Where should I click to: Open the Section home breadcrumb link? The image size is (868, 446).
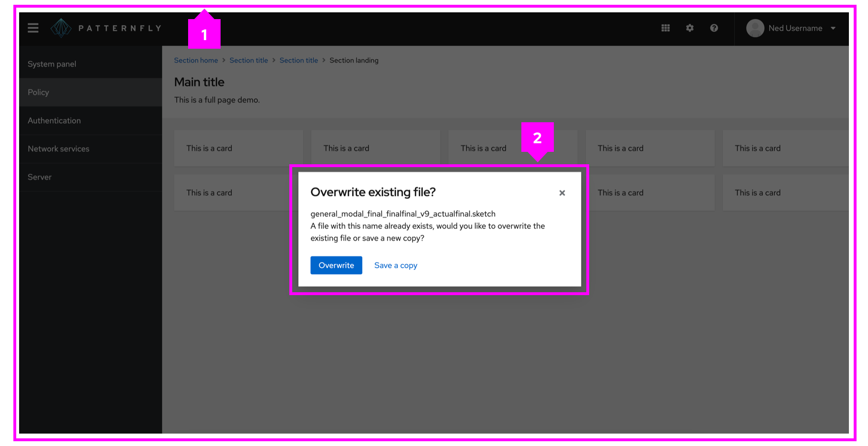(x=196, y=60)
